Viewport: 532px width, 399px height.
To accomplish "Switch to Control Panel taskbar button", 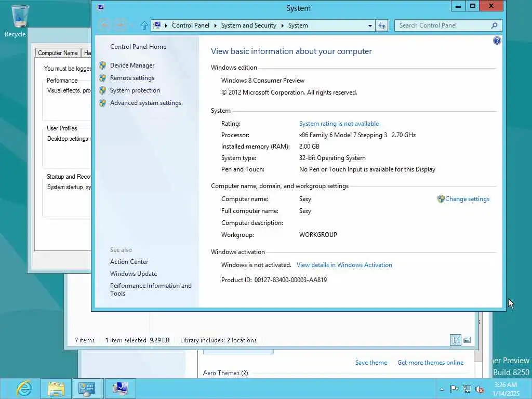I will point(87,389).
